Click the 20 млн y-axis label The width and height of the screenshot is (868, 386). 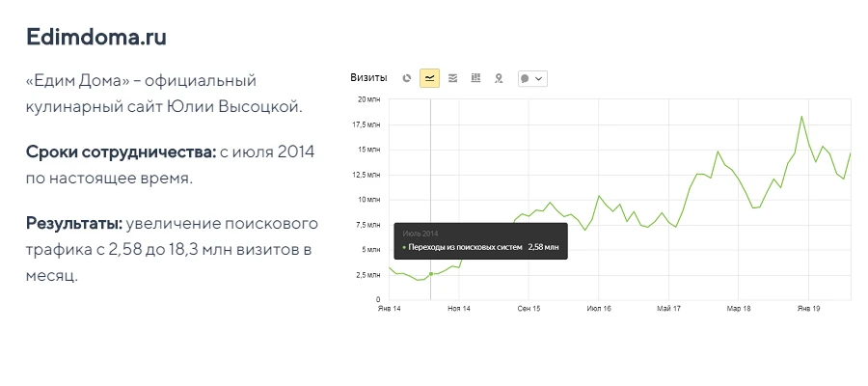[369, 99]
